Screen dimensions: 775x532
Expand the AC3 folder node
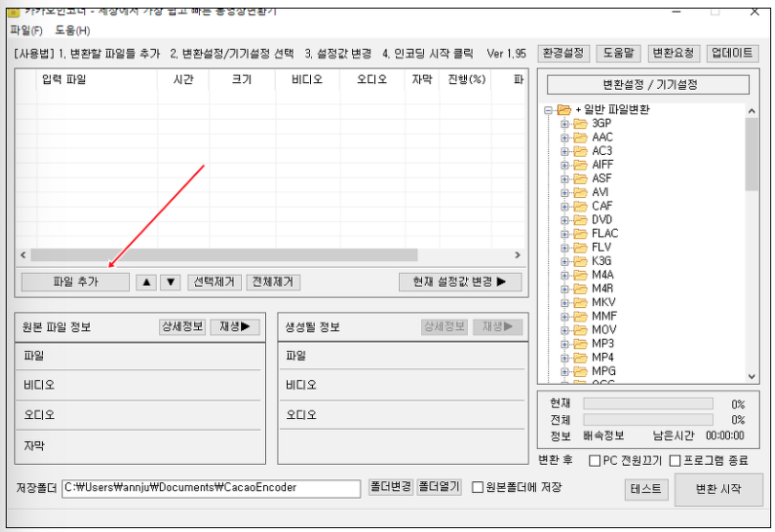point(565,151)
